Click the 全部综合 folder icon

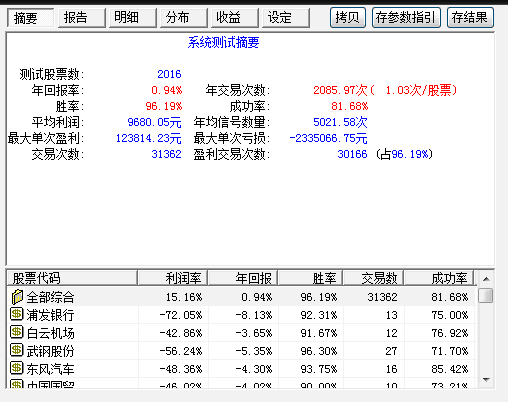pyautogui.click(x=17, y=297)
